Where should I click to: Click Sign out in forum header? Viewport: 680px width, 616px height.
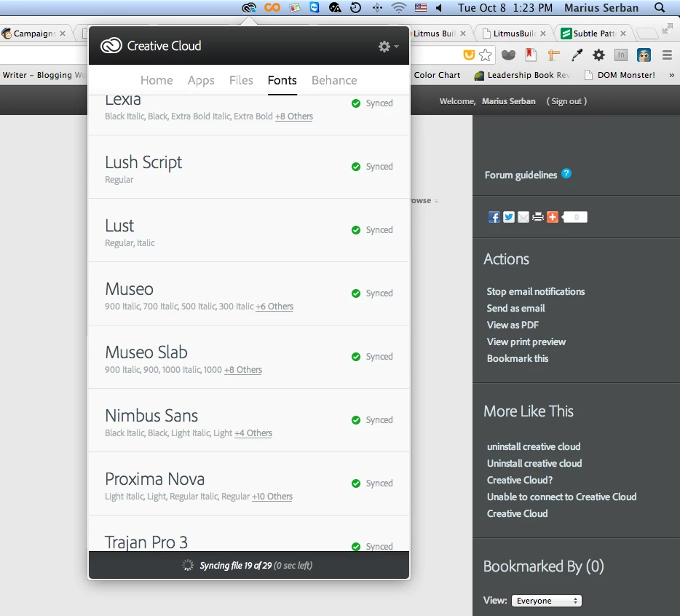click(x=566, y=101)
